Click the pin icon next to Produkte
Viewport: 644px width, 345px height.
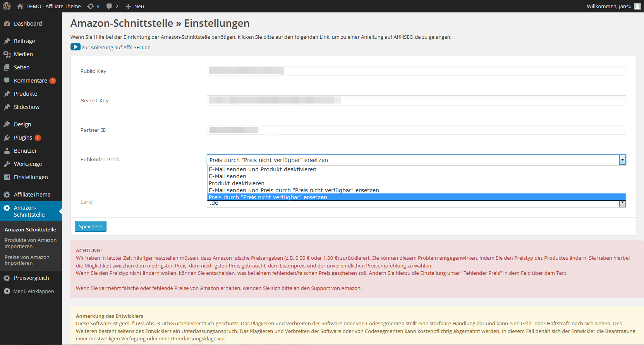[7, 94]
